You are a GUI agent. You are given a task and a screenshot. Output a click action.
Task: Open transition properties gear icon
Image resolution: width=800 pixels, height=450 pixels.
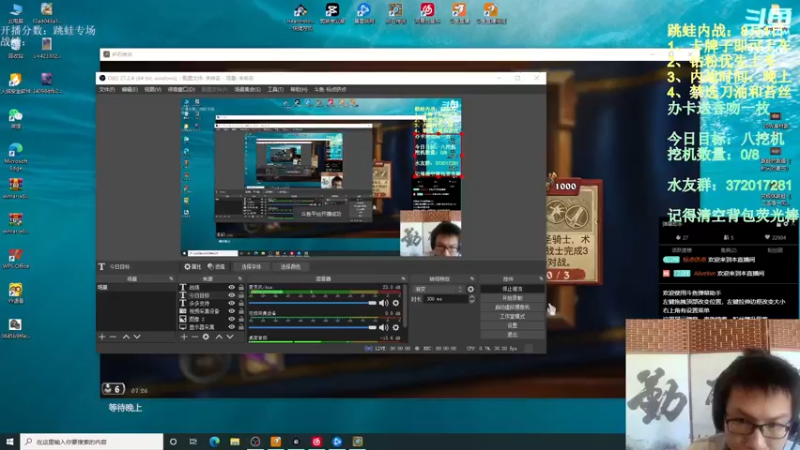coord(470,289)
